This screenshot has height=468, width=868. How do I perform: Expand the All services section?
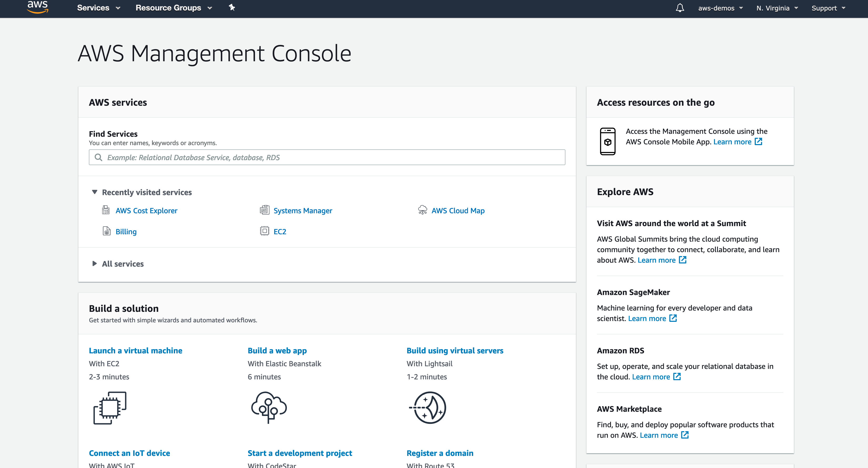point(118,263)
